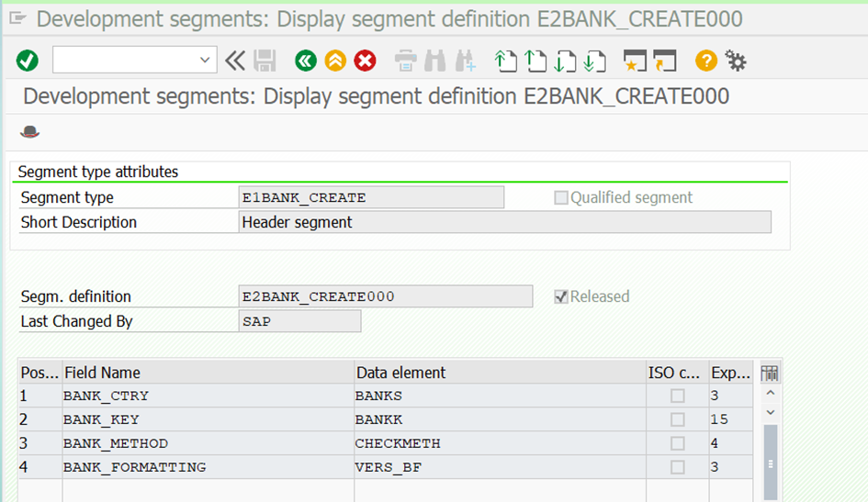Screen dimensions: 868x502
Task: Toggle the Qualified segment checkbox
Action: coord(561,197)
